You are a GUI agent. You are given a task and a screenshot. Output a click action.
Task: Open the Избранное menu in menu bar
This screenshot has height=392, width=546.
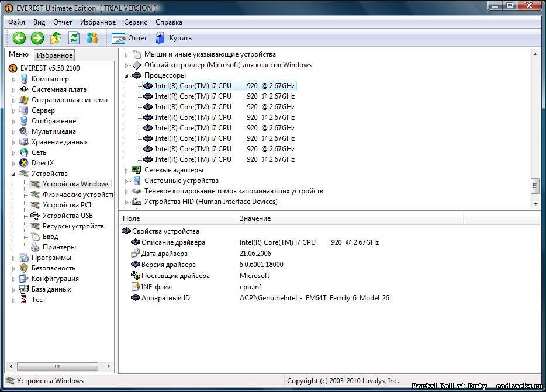tap(98, 22)
